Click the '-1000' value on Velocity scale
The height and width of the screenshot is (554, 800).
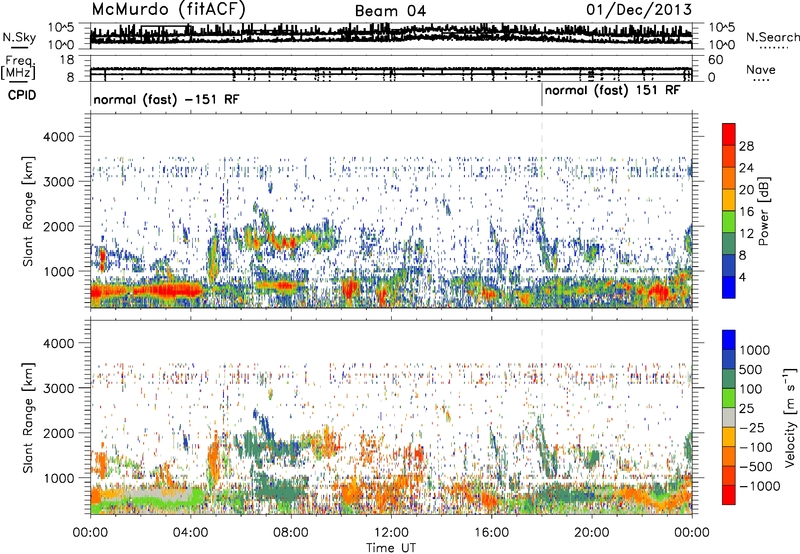tap(760, 486)
